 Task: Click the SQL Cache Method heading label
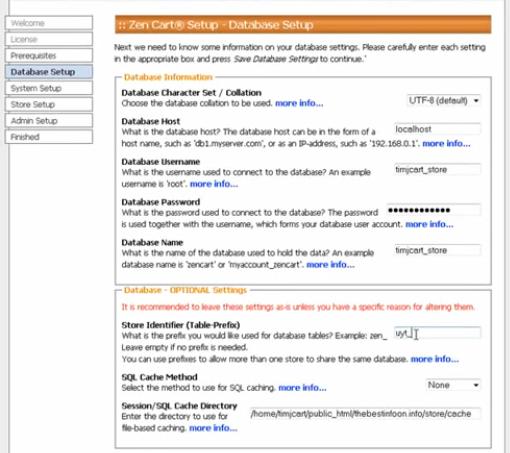tap(159, 377)
